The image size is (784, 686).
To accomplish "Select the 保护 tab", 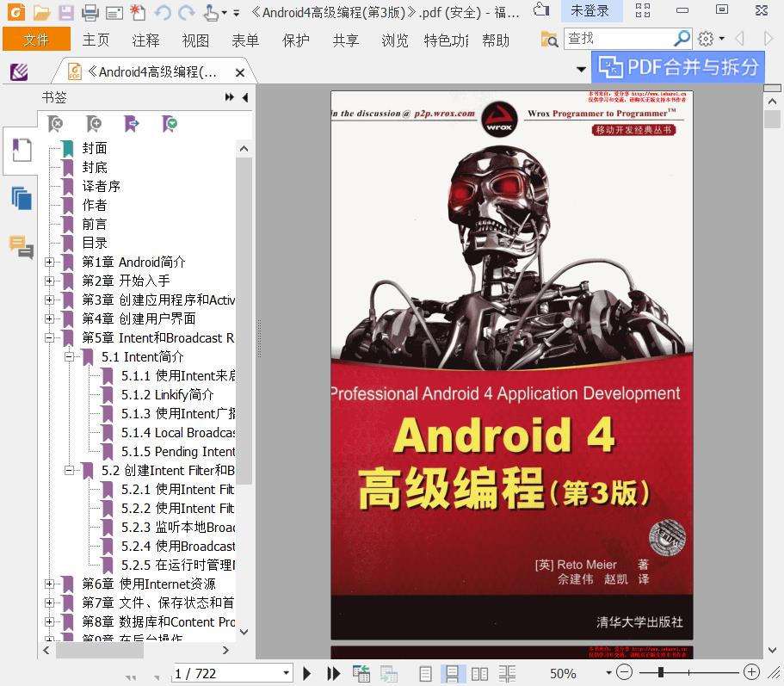I will [x=295, y=40].
